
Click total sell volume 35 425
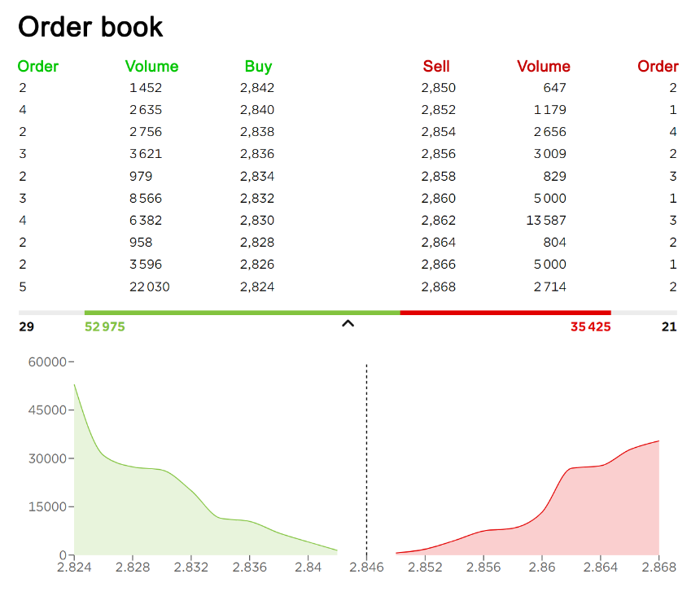tap(590, 326)
